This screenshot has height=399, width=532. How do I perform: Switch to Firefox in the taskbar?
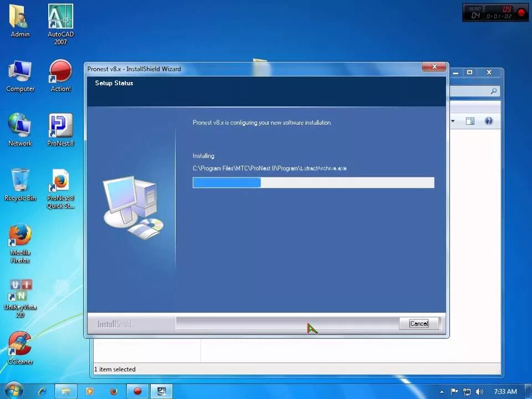click(114, 391)
